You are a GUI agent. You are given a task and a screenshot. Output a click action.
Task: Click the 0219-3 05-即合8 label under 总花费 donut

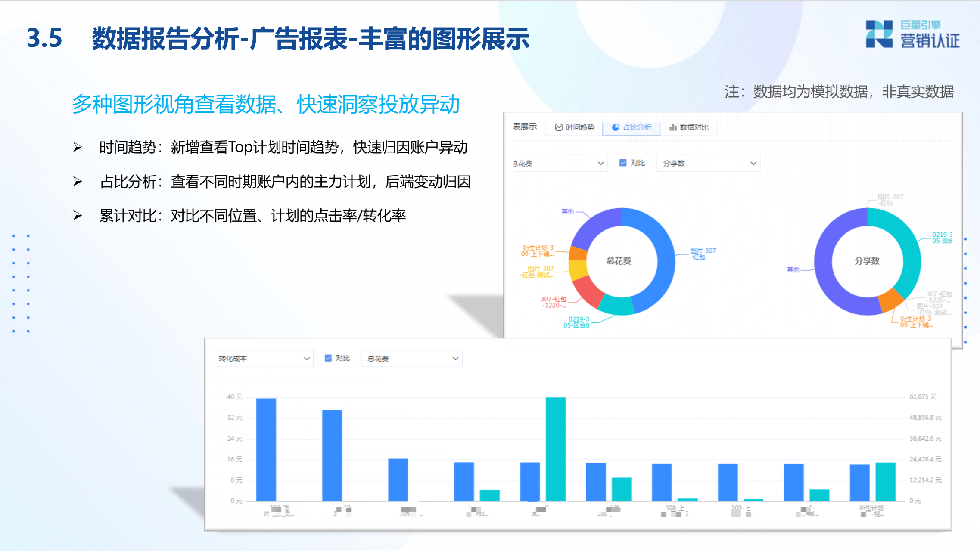tap(576, 322)
